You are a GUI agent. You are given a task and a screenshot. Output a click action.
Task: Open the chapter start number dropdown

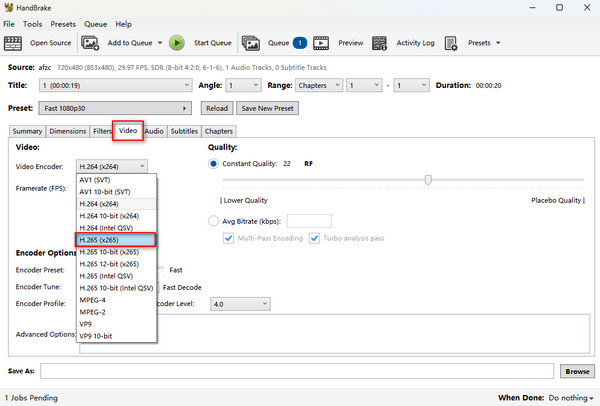364,85
